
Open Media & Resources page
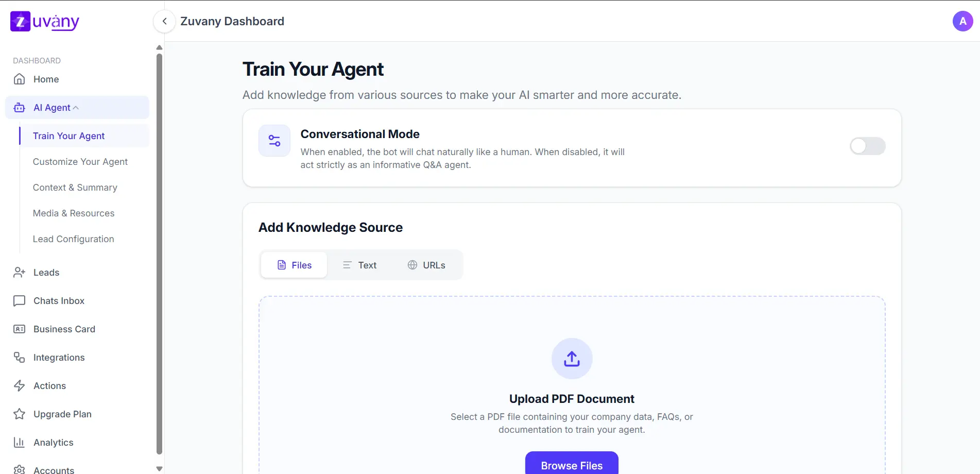(74, 213)
